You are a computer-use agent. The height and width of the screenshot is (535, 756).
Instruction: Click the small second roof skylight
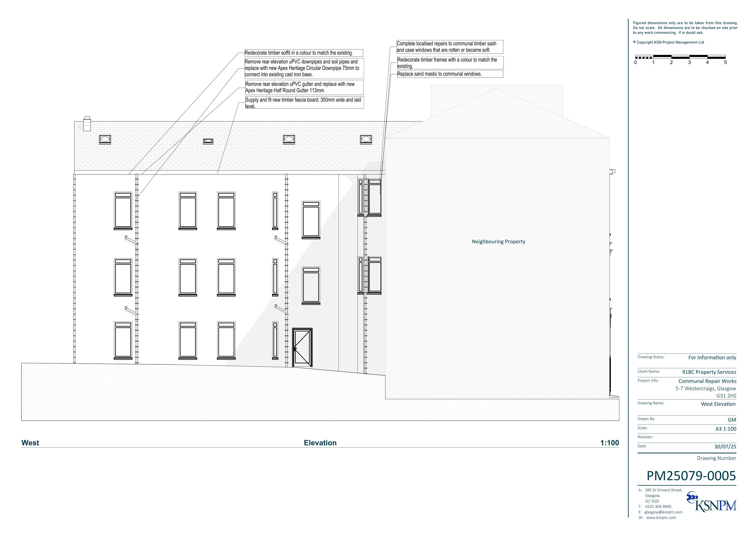coord(208,142)
